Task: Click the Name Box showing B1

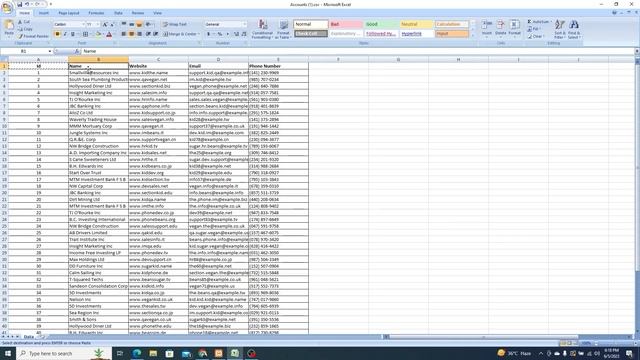Action: 27,51
